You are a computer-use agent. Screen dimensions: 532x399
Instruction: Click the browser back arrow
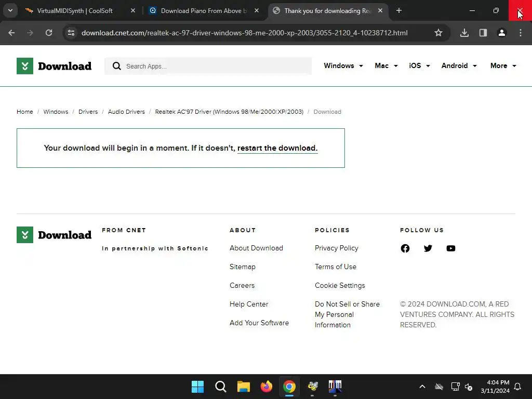tap(11, 33)
